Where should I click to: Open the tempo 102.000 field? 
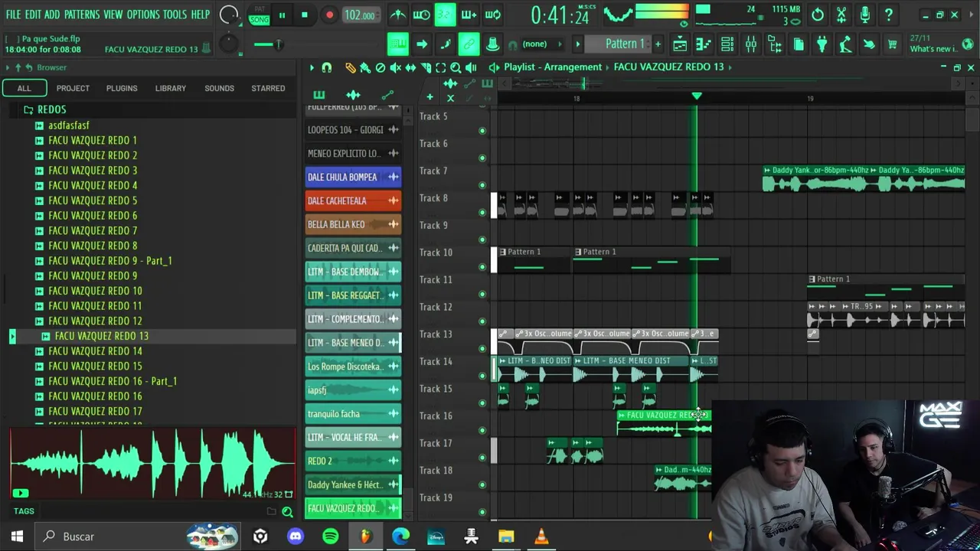click(x=360, y=15)
